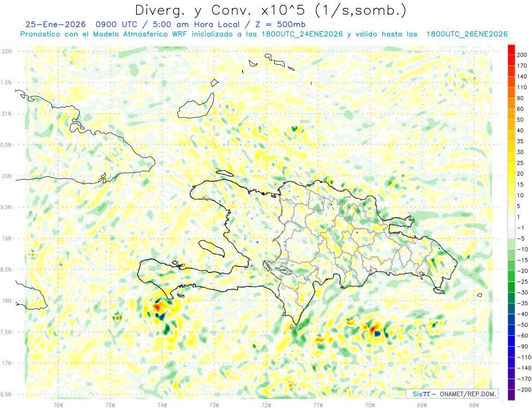Click the '0.5N' latitude axis label

pyautogui.click(x=7, y=145)
